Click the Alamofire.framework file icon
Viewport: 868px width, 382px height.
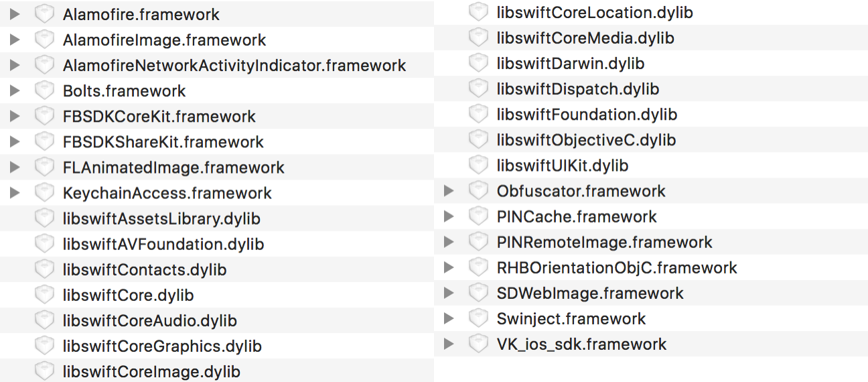44,14
